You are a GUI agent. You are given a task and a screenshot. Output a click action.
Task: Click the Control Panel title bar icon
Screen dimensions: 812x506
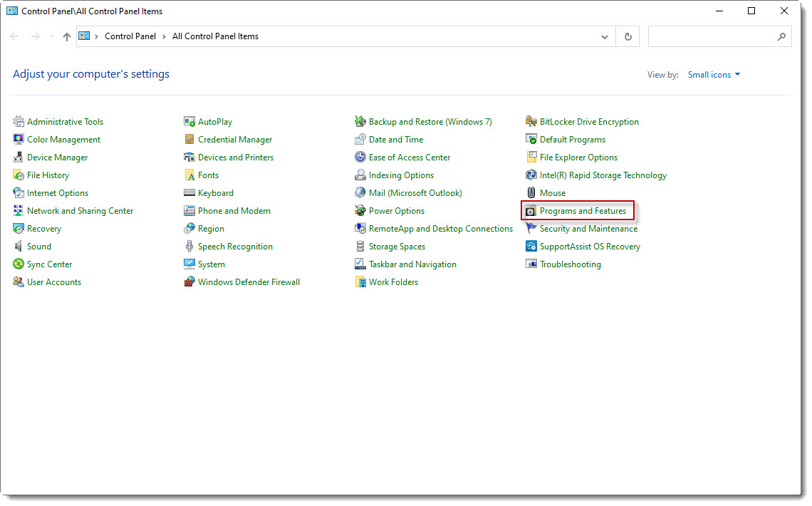[11, 11]
